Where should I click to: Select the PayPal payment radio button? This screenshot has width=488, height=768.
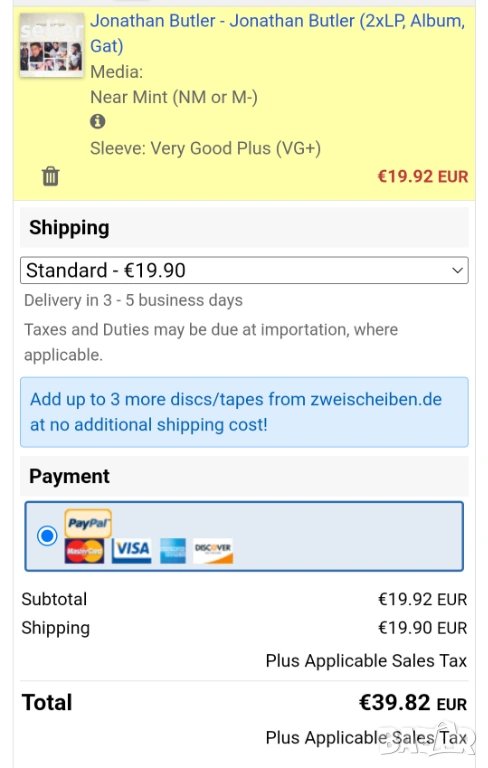pyautogui.click(x=47, y=535)
